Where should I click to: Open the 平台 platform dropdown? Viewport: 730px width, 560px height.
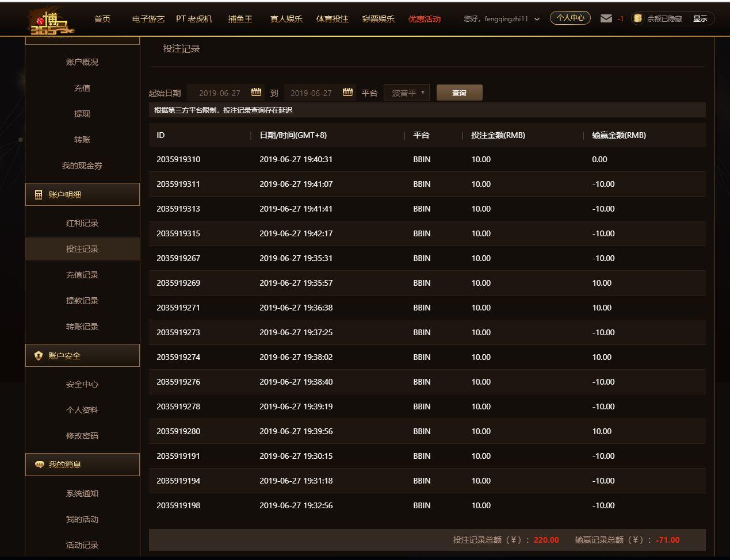click(407, 93)
